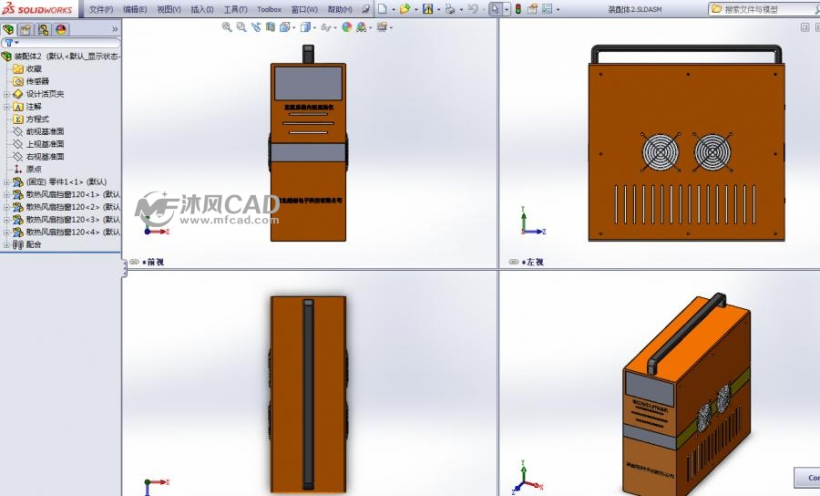Image resolution: width=820 pixels, height=496 pixels.
Task: Click the Rebuild traffic light icon
Action: click(x=518, y=9)
